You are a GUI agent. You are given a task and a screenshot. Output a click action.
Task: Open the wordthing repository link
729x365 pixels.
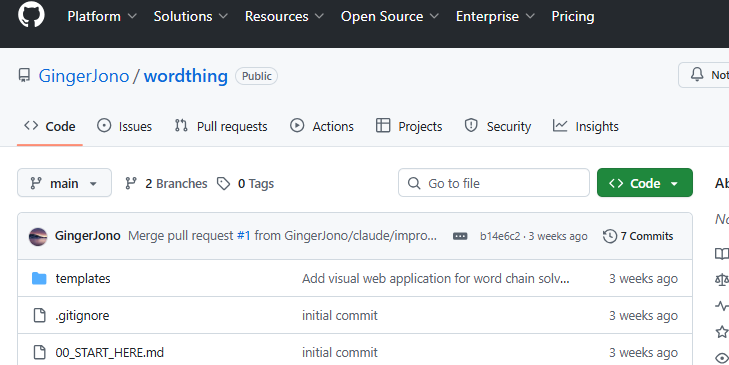tap(186, 76)
